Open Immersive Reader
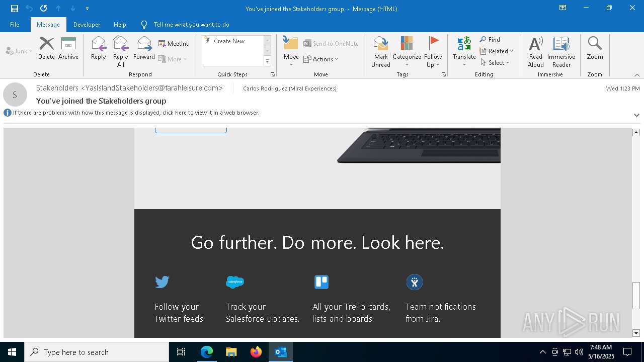Image resolution: width=644 pixels, height=362 pixels. [561, 51]
